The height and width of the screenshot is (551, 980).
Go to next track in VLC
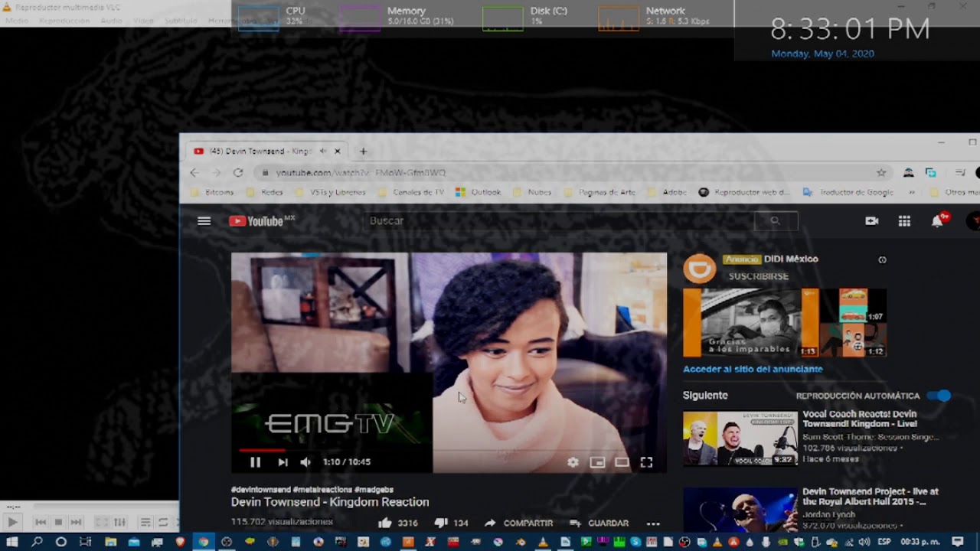coord(76,523)
